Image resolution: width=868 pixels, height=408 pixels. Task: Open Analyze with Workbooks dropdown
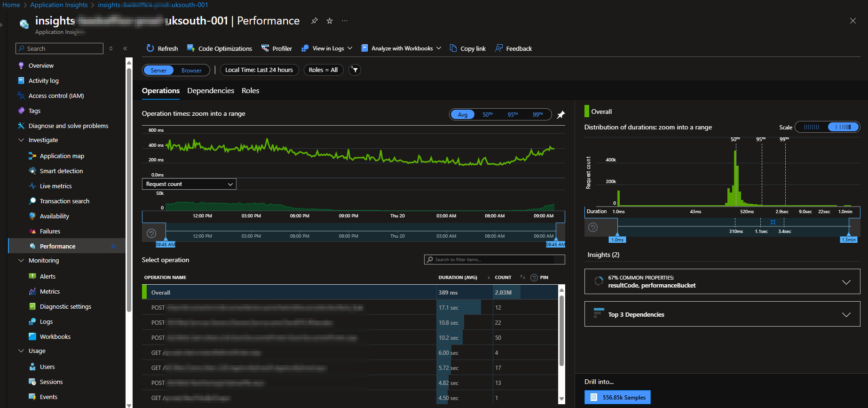pyautogui.click(x=401, y=48)
